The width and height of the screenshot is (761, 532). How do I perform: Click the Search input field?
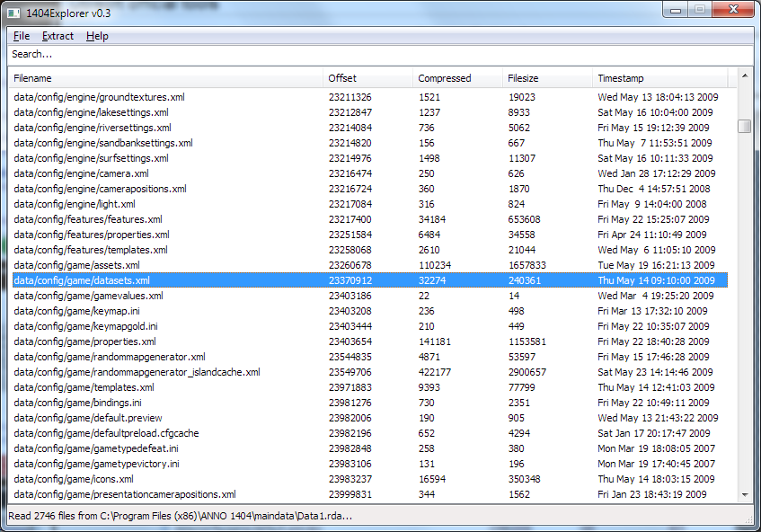[380, 54]
